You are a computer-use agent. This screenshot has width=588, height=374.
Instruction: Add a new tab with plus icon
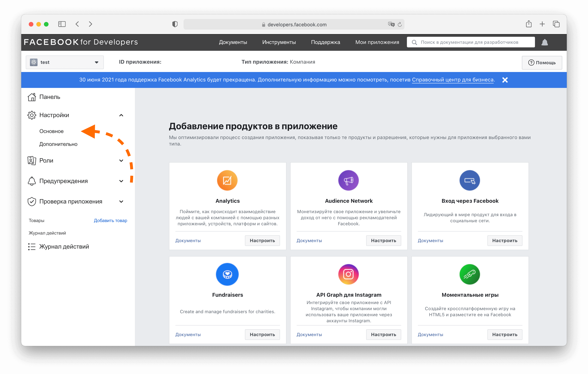point(542,24)
